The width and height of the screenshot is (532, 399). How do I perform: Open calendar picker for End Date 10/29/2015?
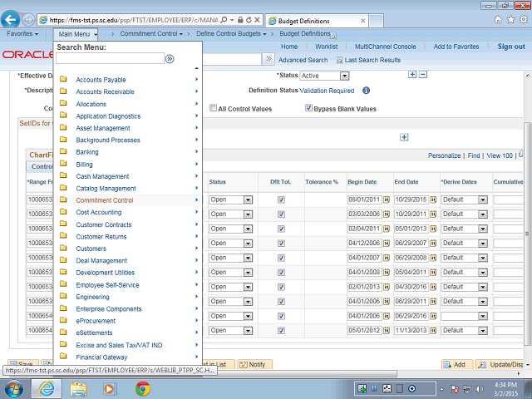[x=433, y=199]
